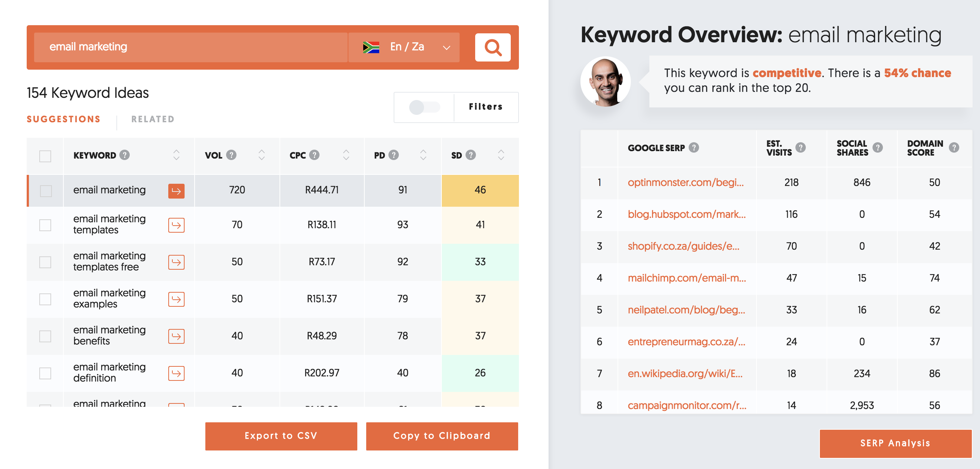Open the En / Za language dropdown
The height and width of the screenshot is (469, 980).
coord(404,47)
